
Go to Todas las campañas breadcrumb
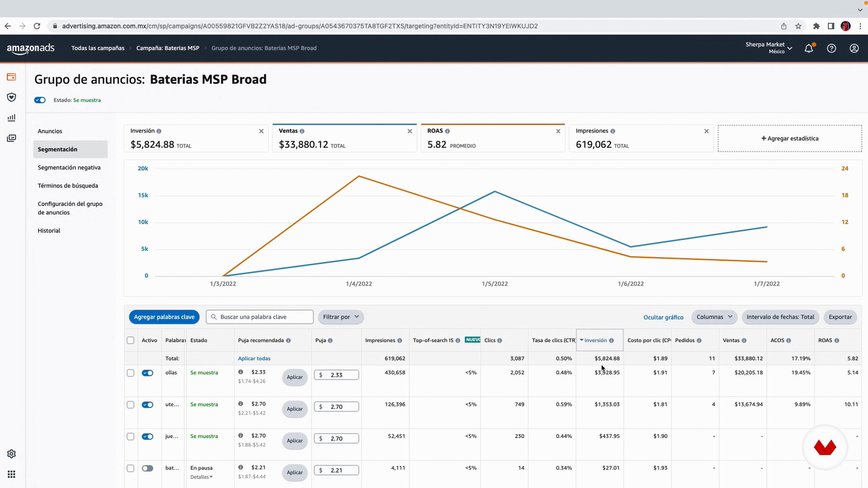(x=98, y=48)
